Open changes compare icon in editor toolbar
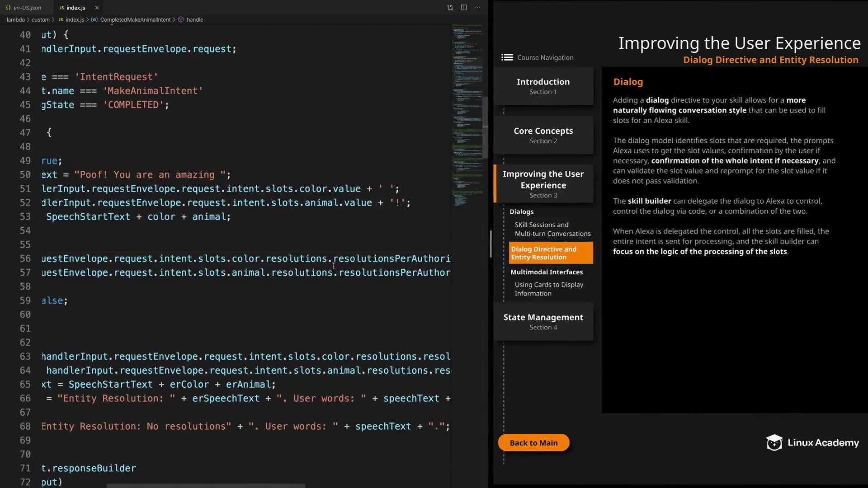 tap(450, 8)
